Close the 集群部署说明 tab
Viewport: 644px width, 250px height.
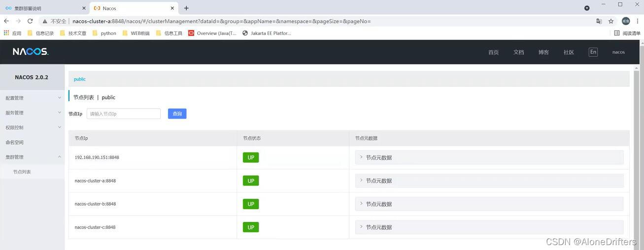pyautogui.click(x=83, y=8)
